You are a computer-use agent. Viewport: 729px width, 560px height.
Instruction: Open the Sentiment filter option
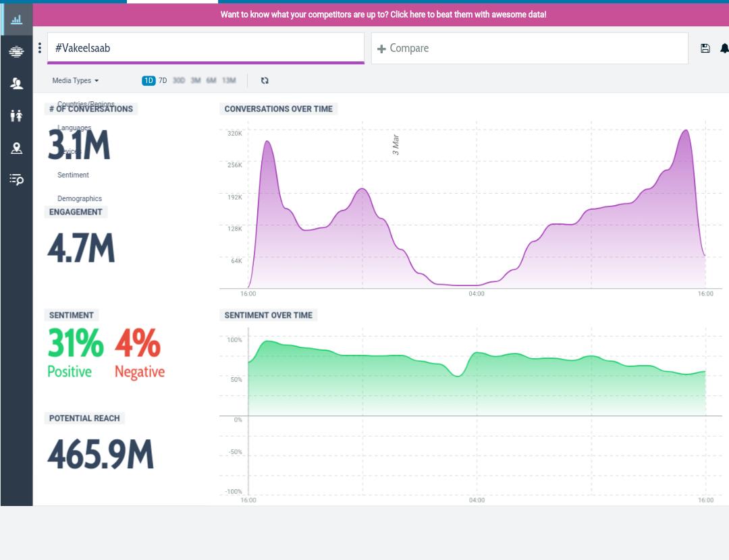[x=73, y=175]
